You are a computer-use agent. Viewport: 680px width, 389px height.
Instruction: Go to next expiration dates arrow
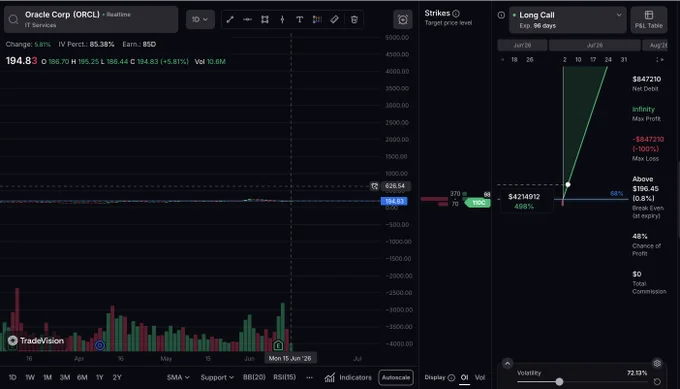[661, 60]
